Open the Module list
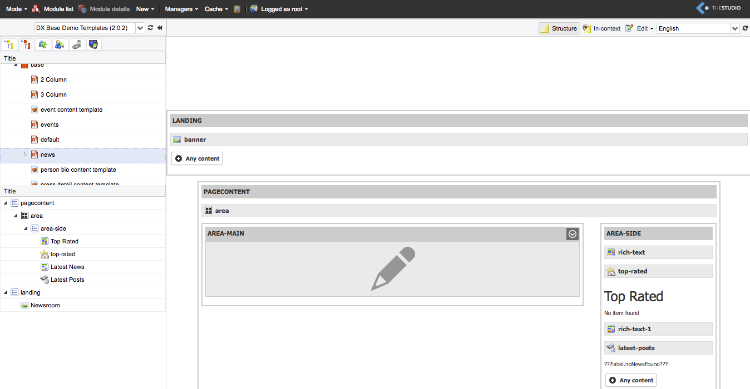The height and width of the screenshot is (389, 750). coord(53,9)
